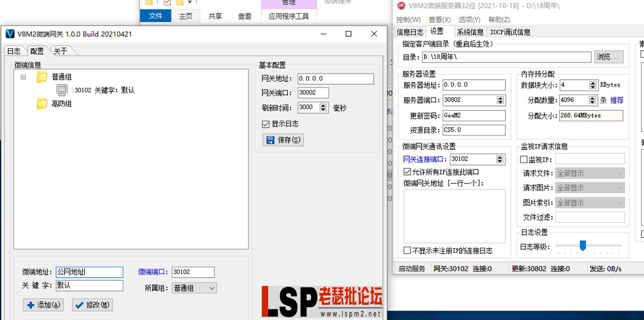Click 更新:30802 status bar text
Image resolution: width=644 pixels, height=320 pixels.
click(529, 269)
